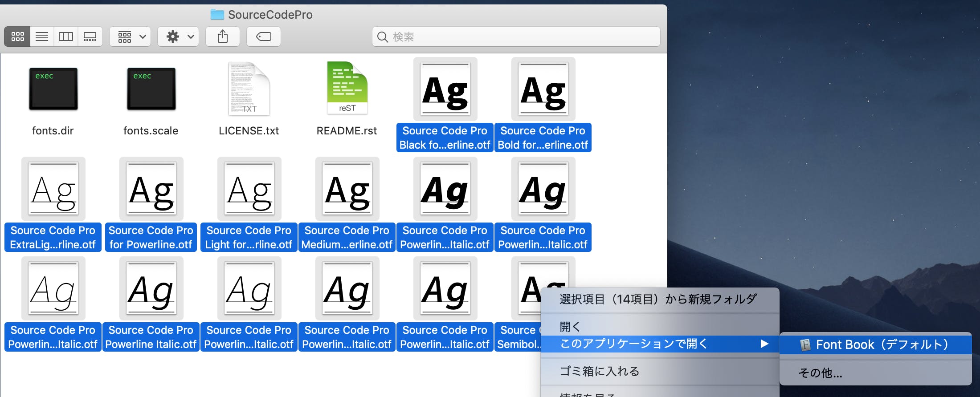The width and height of the screenshot is (980, 397).
Task: Select the Light for Powerline font icon
Action: [x=249, y=189]
